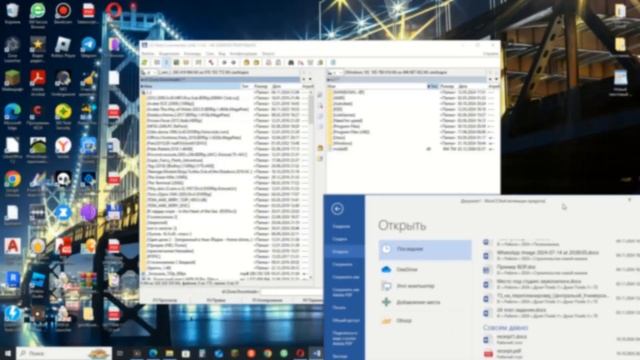Click notepad icon at Total Commander toolbar end
Screen dimensions: 640x360
pos(333,62)
